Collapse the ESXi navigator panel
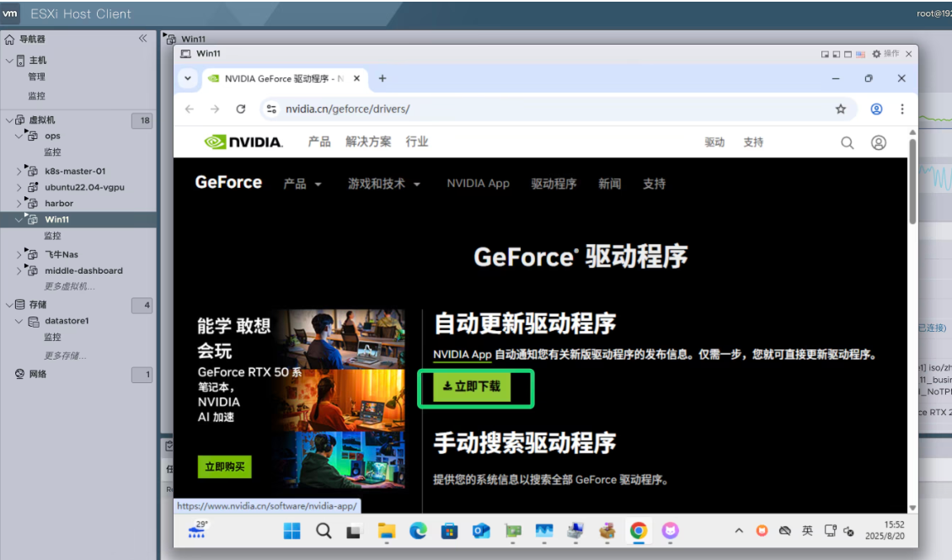Viewport: 952px width, 560px height. pyautogui.click(x=142, y=38)
